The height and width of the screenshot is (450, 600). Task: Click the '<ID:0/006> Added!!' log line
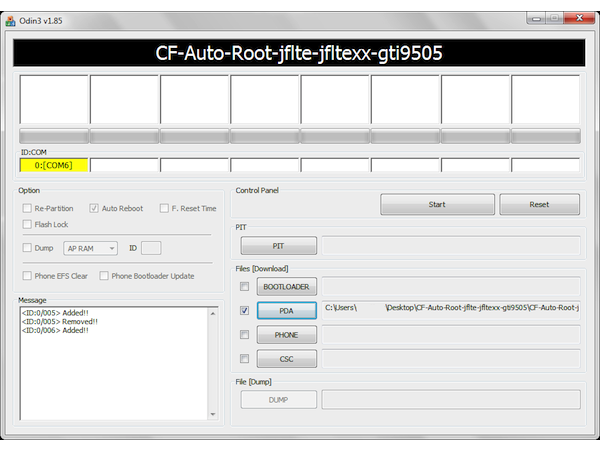click(x=55, y=330)
